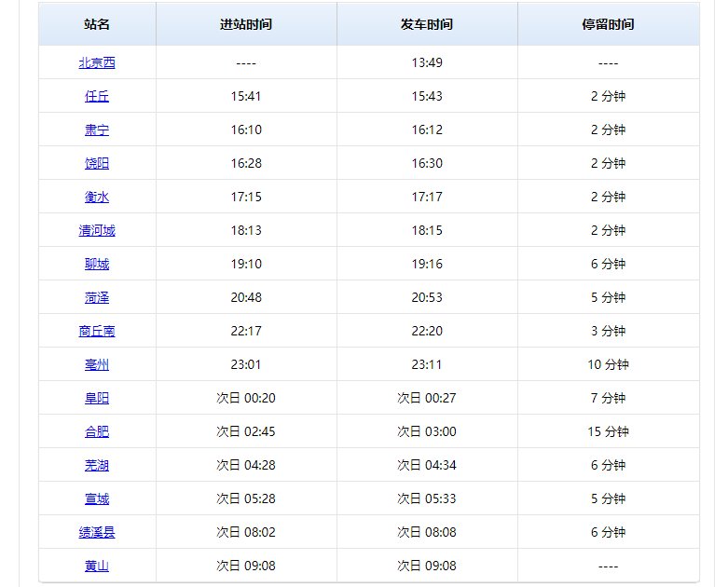The height and width of the screenshot is (587, 728).
Task: Click the 站名 column header
Action: pyautogui.click(x=97, y=24)
